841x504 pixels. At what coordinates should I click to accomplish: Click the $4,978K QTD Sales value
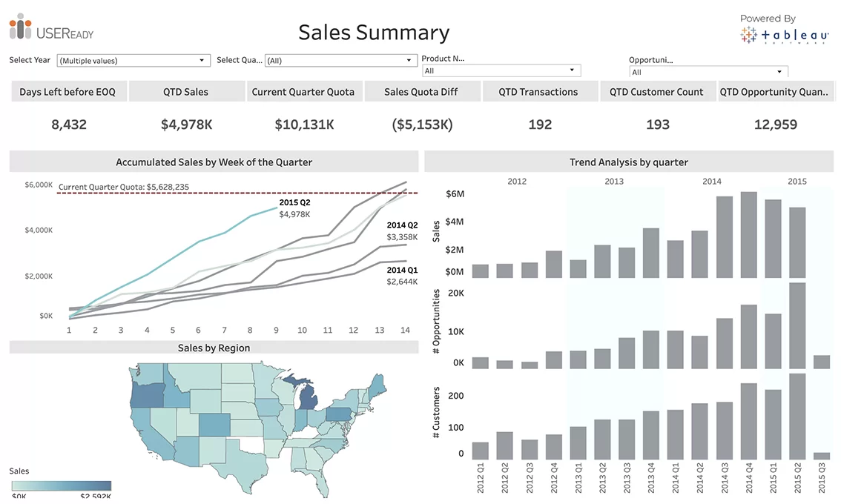coord(187,125)
